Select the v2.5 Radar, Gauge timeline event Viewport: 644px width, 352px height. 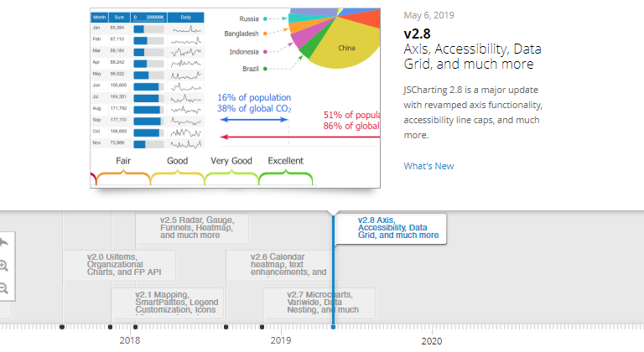click(197, 228)
